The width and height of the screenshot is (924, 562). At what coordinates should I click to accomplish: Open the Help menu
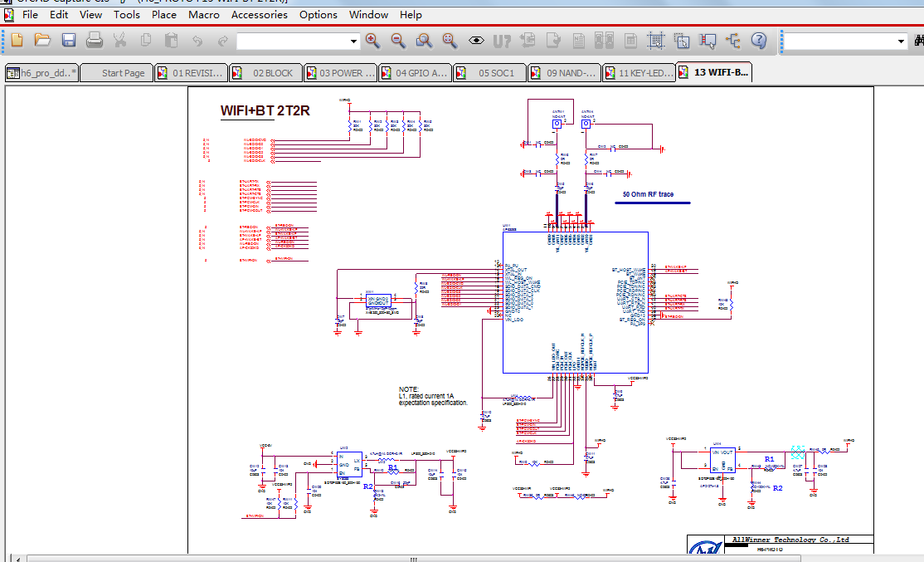tap(411, 15)
